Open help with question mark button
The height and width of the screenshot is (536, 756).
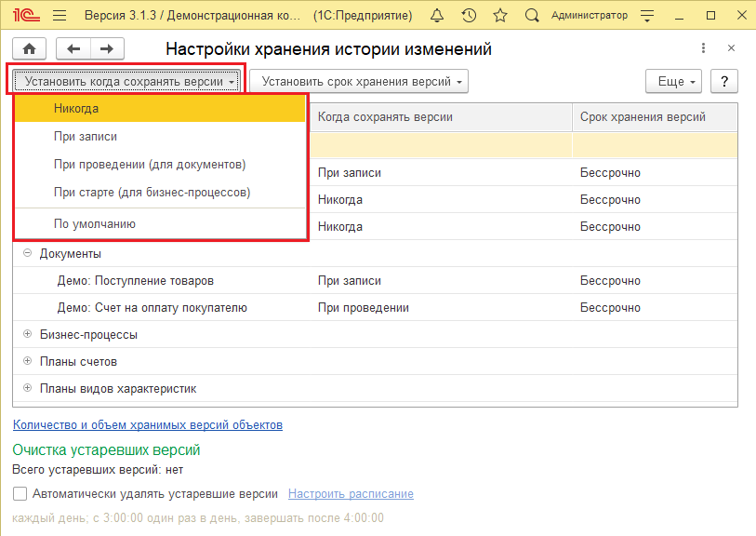723,82
